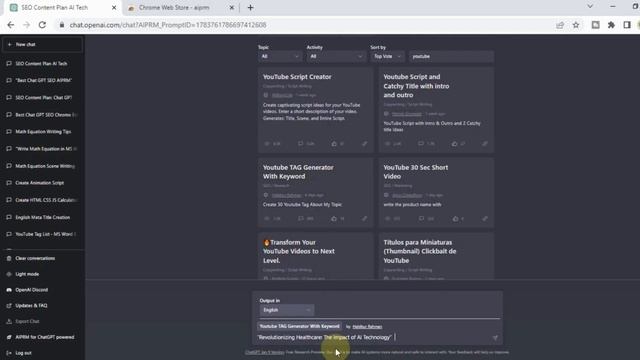This screenshot has width=640, height=360.
Task: Go back in browser
Action: coord(11,25)
